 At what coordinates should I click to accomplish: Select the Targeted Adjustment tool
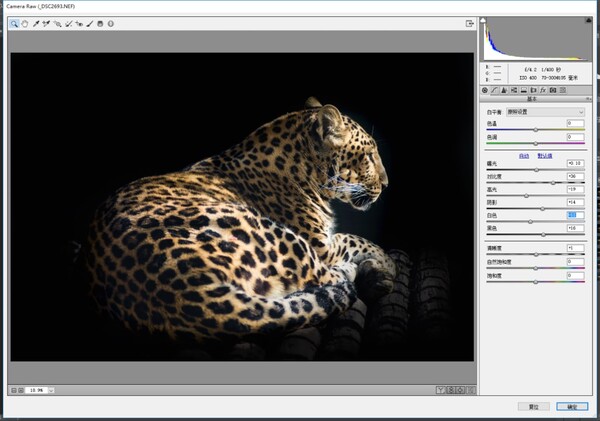(x=57, y=24)
